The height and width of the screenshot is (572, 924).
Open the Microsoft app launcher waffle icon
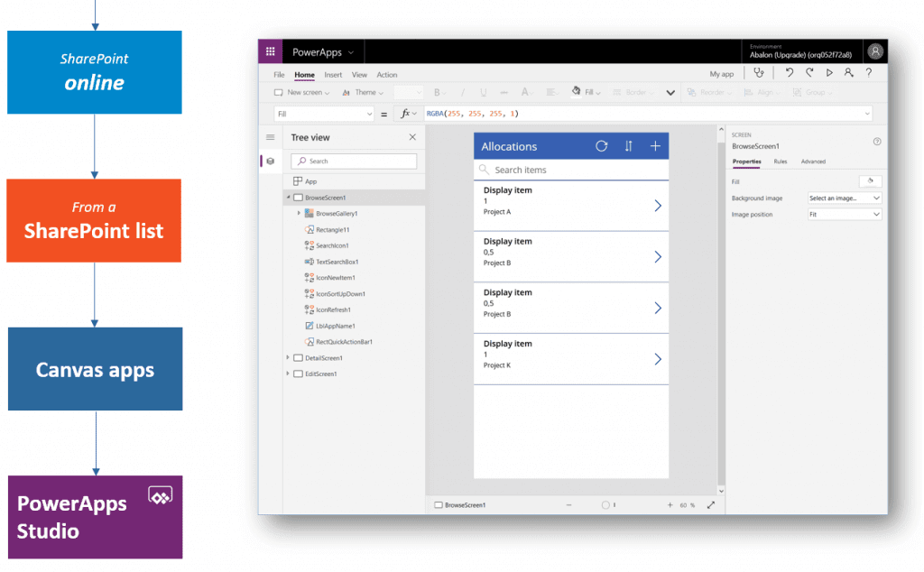tap(270, 51)
